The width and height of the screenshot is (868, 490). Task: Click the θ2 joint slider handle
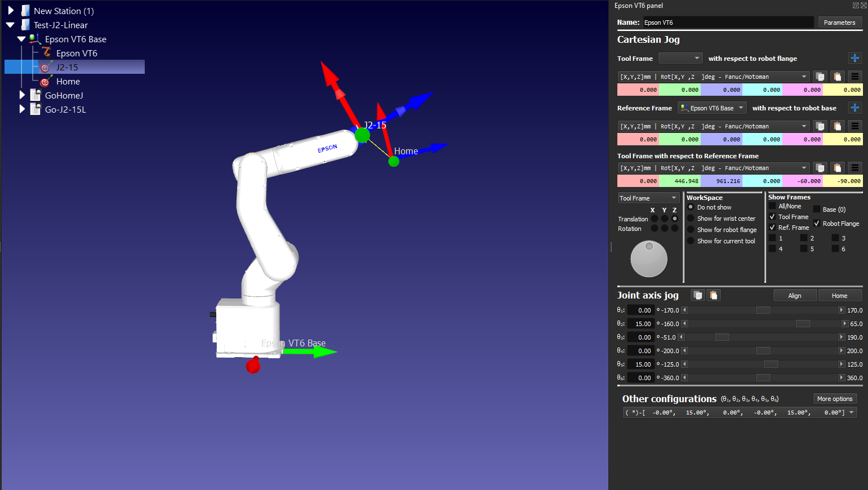pos(803,324)
